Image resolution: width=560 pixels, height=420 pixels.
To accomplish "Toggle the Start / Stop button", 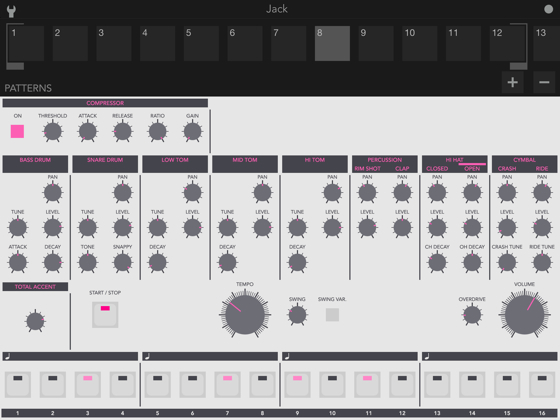I will click(x=105, y=315).
